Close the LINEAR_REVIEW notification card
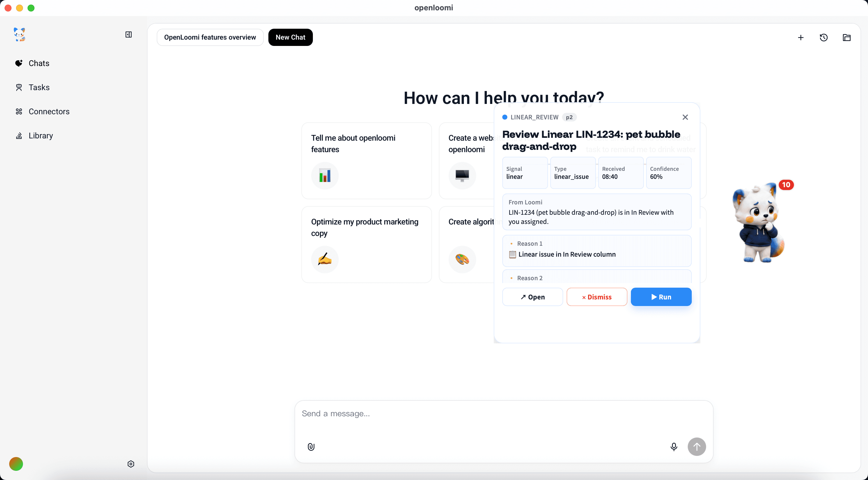 (x=685, y=117)
